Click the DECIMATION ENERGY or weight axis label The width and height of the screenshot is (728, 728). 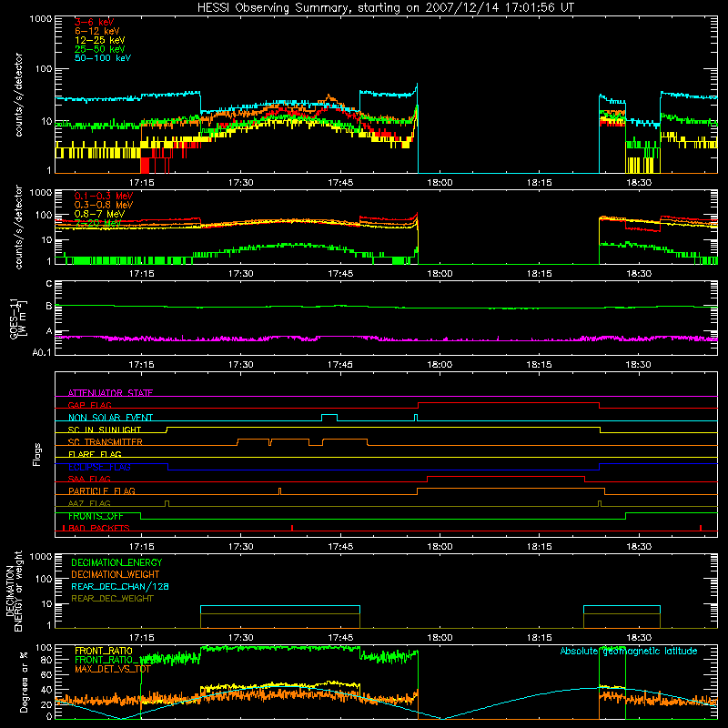point(15,591)
